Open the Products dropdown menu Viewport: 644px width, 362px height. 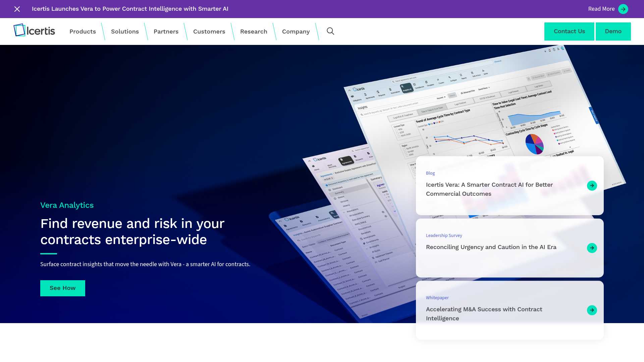click(x=83, y=32)
